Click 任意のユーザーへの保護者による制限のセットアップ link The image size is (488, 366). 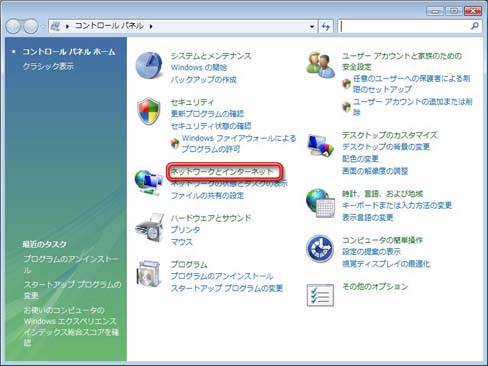point(412,84)
